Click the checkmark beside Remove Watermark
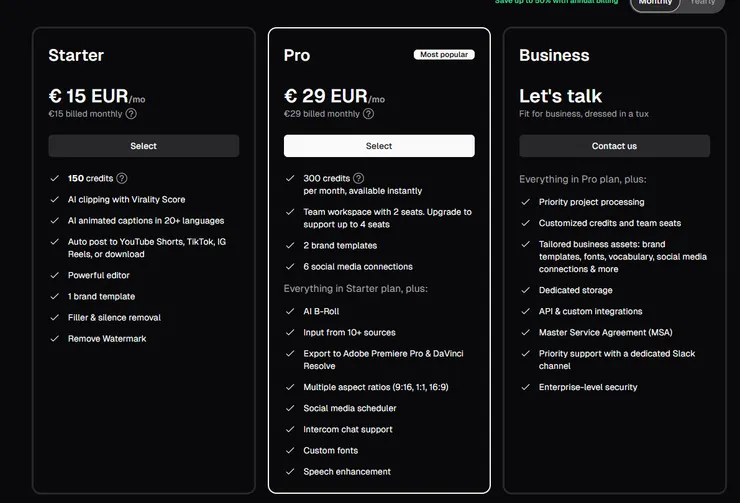The height and width of the screenshot is (503, 740). 54,339
